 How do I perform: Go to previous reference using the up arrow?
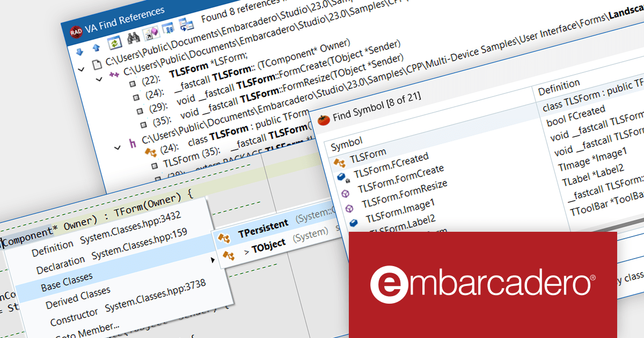97,48
